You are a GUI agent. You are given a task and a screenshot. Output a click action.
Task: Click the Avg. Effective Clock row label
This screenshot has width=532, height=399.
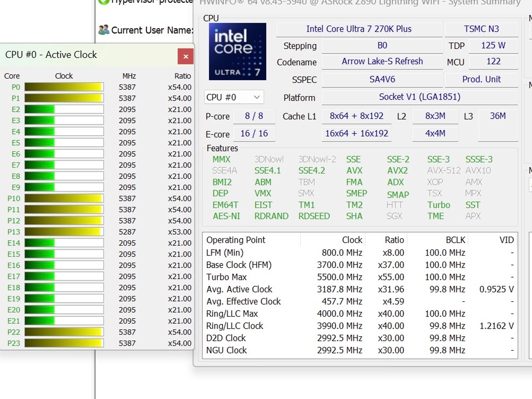[243, 302]
